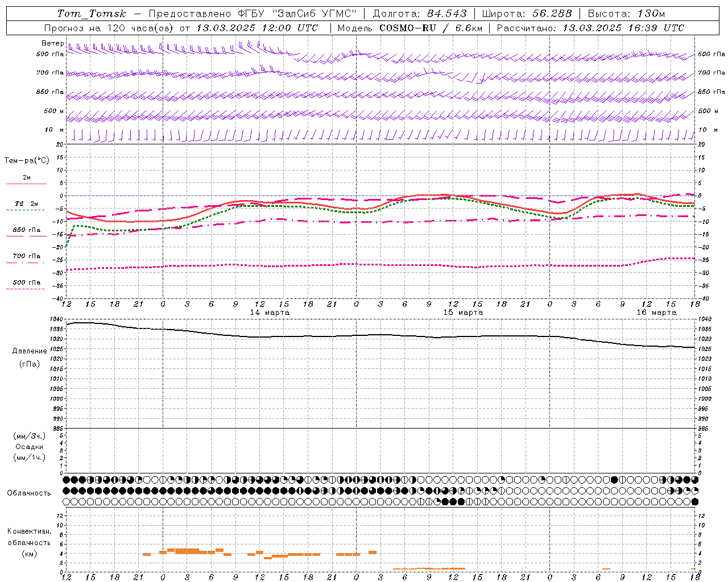Click the Ветер wind section label
This screenshot has width=728, height=582.
click(x=52, y=43)
